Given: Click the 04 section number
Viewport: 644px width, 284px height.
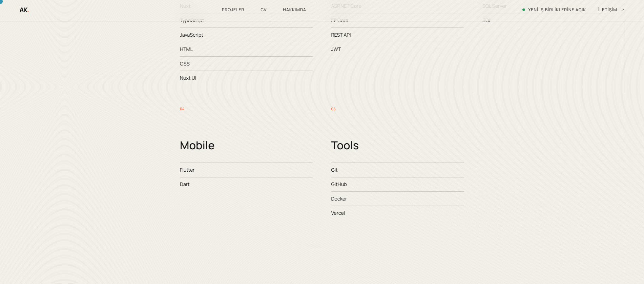Looking at the screenshot, I should click(x=182, y=109).
